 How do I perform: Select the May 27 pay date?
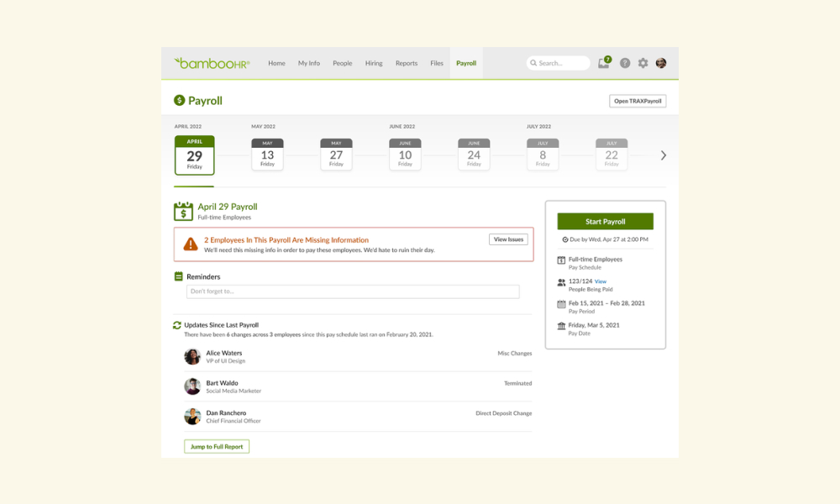(336, 155)
